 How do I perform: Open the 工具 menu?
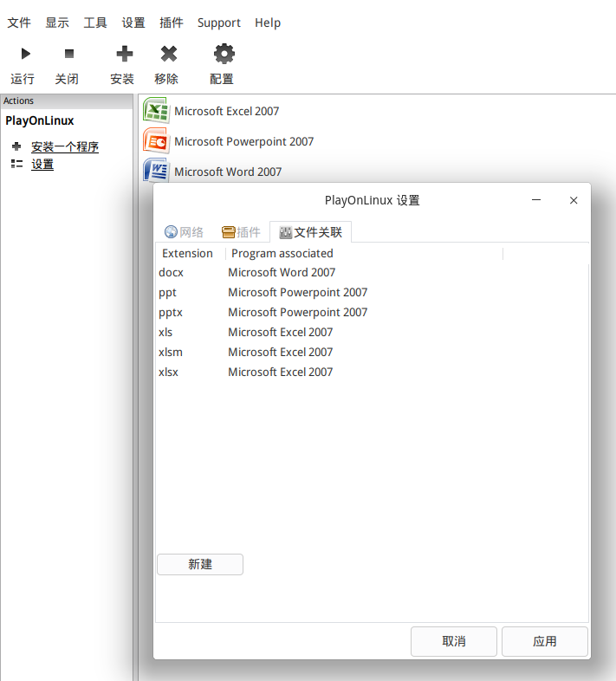click(x=95, y=23)
